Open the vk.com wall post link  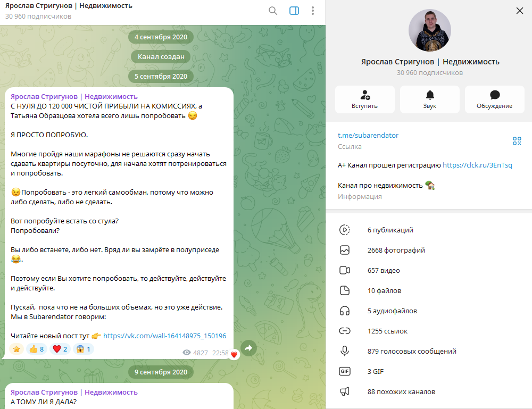click(164, 336)
